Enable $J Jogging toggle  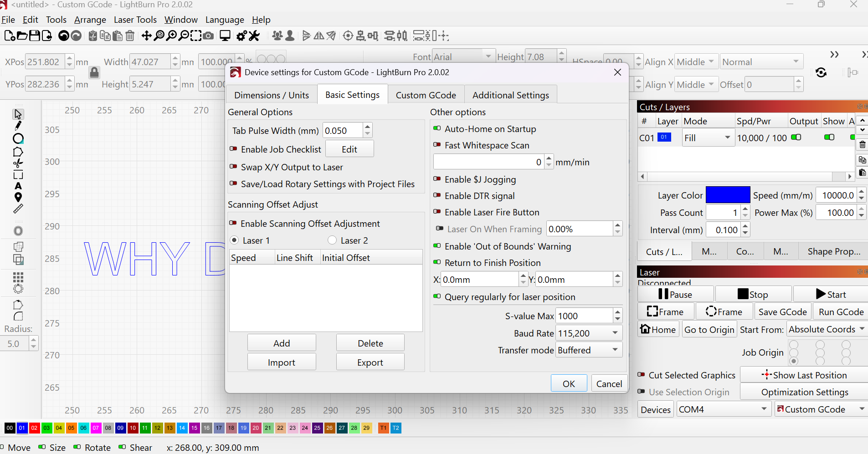click(437, 179)
